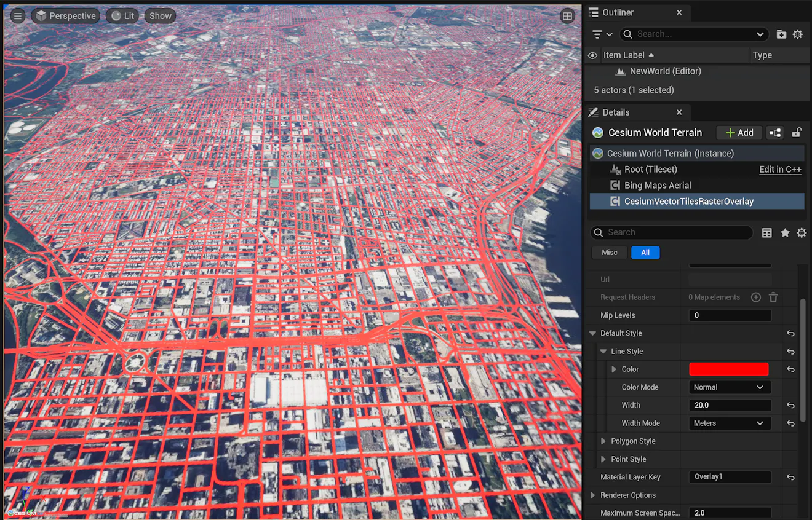
Task: Click the Width value 20.0 field
Action: tap(730, 406)
